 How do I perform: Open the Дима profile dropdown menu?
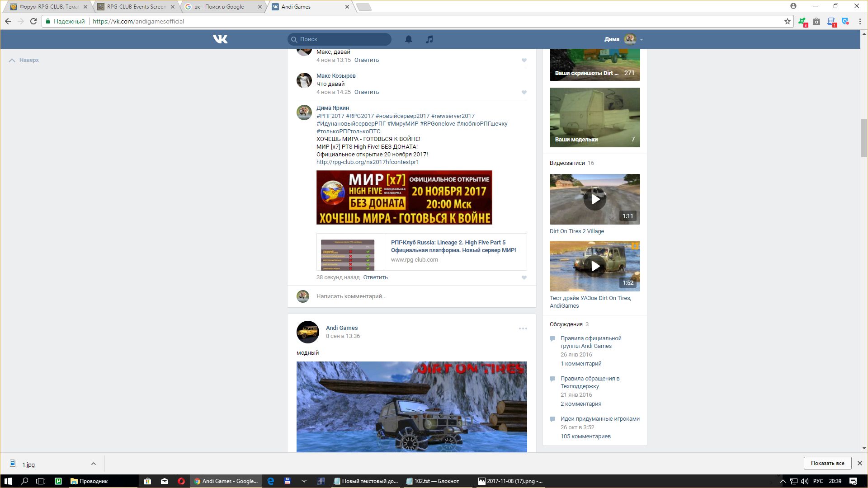tap(641, 40)
